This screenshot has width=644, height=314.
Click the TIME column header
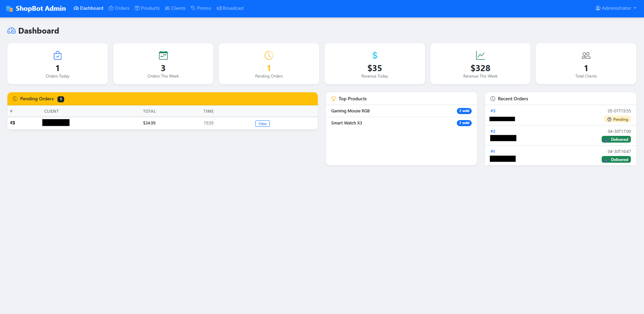(x=209, y=111)
